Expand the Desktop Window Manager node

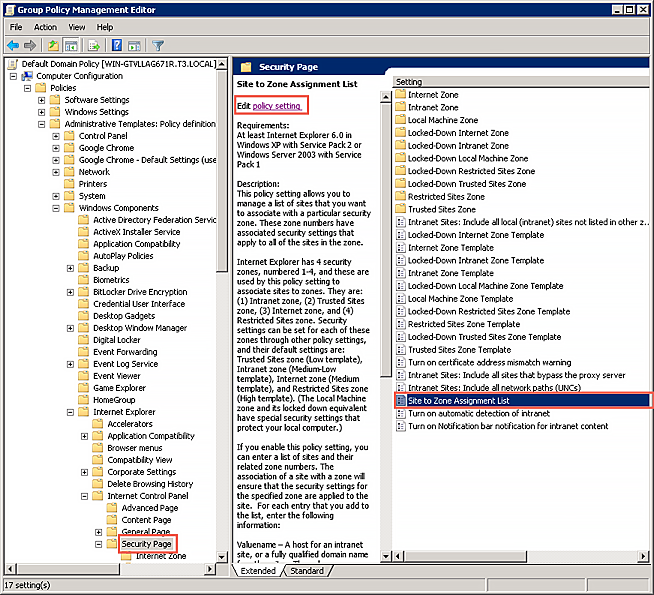[x=70, y=328]
